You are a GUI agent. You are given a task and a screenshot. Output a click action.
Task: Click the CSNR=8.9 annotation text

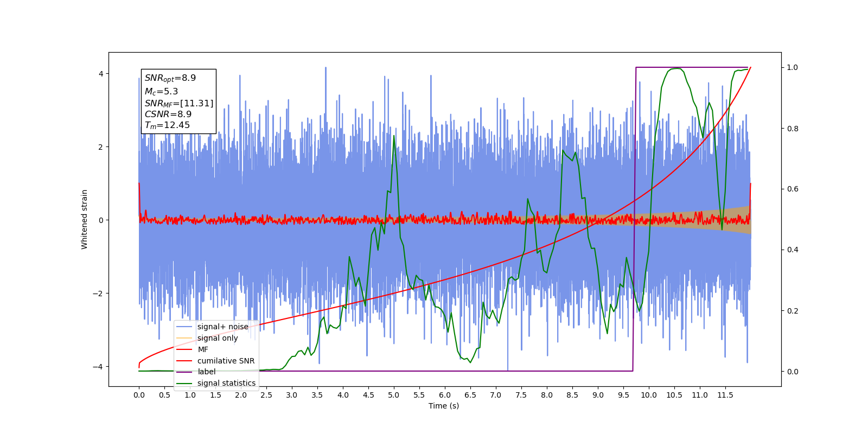[x=168, y=114]
